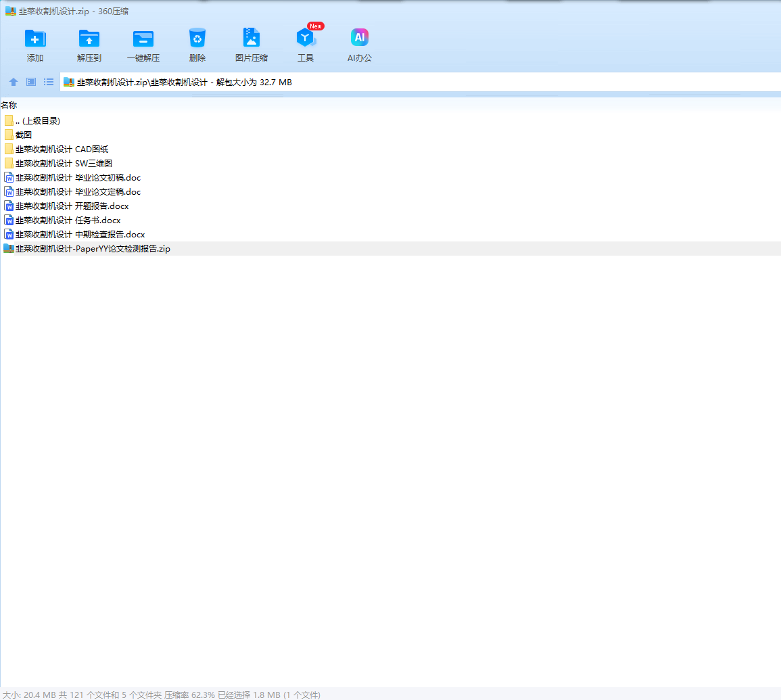Click the window title 韭菜收割机设计.zip - 360压缩
Viewport: 781px width, 700px height.
point(74,11)
